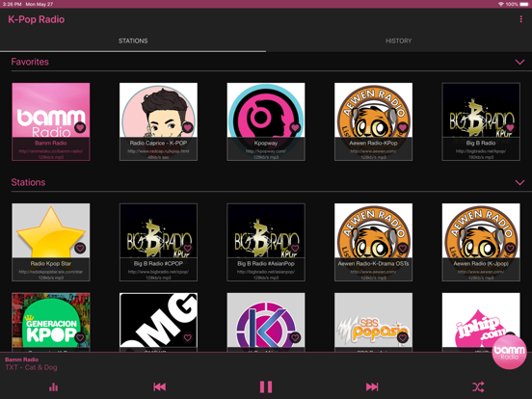Favorite Aewen Radio (K-Jpop) with heart
The width and height of the screenshot is (532, 399).
pos(510,248)
